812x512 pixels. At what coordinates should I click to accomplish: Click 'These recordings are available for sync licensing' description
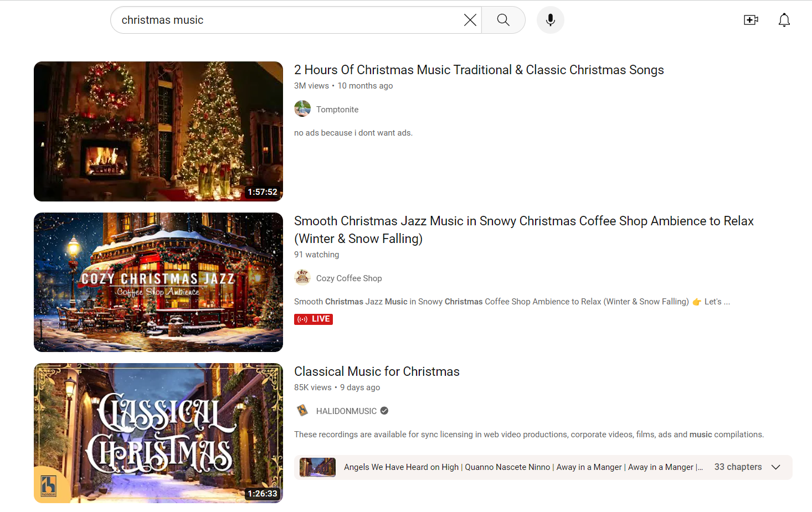529,435
